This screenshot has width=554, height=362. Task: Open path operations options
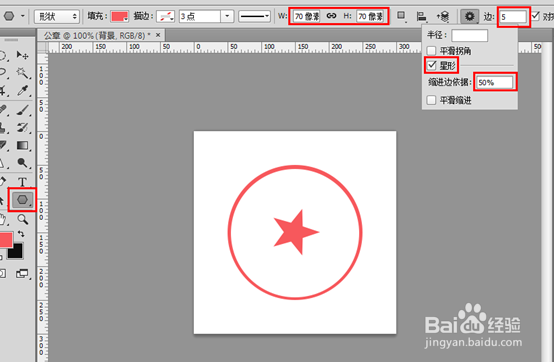tap(401, 16)
